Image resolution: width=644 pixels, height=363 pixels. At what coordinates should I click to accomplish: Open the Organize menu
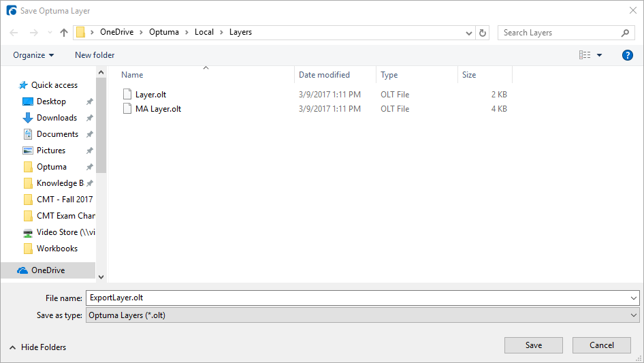pyautogui.click(x=33, y=55)
